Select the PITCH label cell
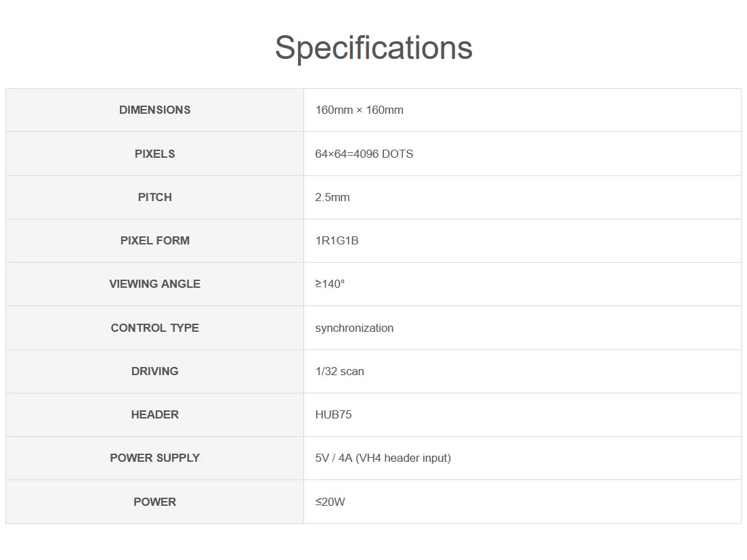 155,197
